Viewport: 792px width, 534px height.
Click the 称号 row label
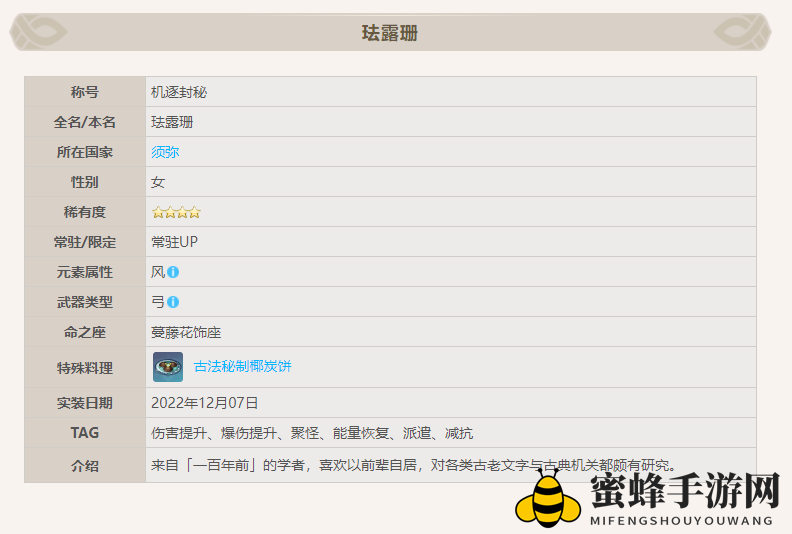(x=85, y=92)
